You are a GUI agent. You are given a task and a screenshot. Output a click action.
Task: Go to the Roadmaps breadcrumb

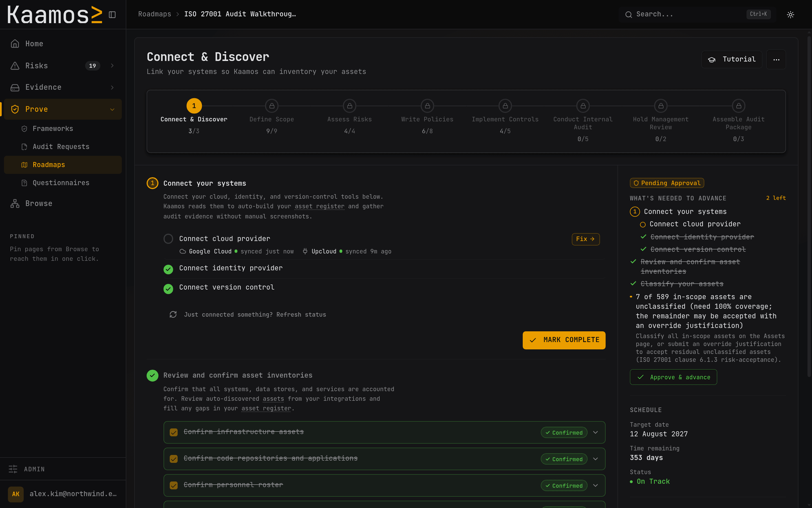click(x=155, y=14)
